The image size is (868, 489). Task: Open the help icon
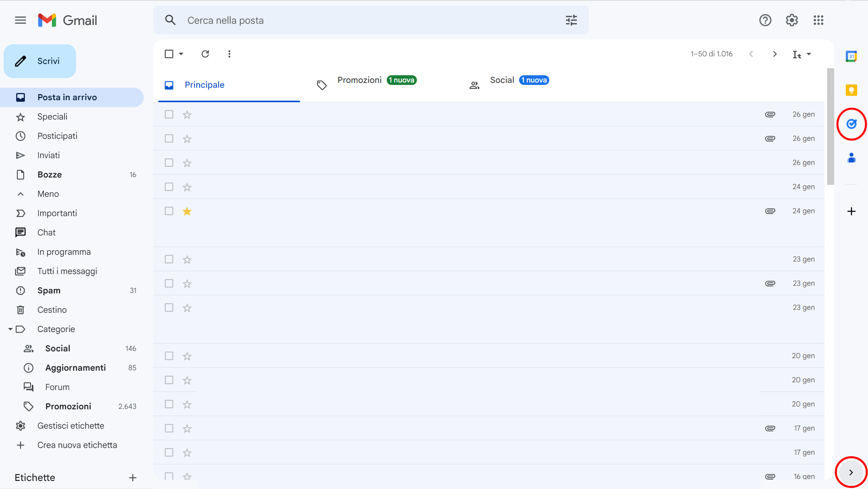tap(765, 20)
